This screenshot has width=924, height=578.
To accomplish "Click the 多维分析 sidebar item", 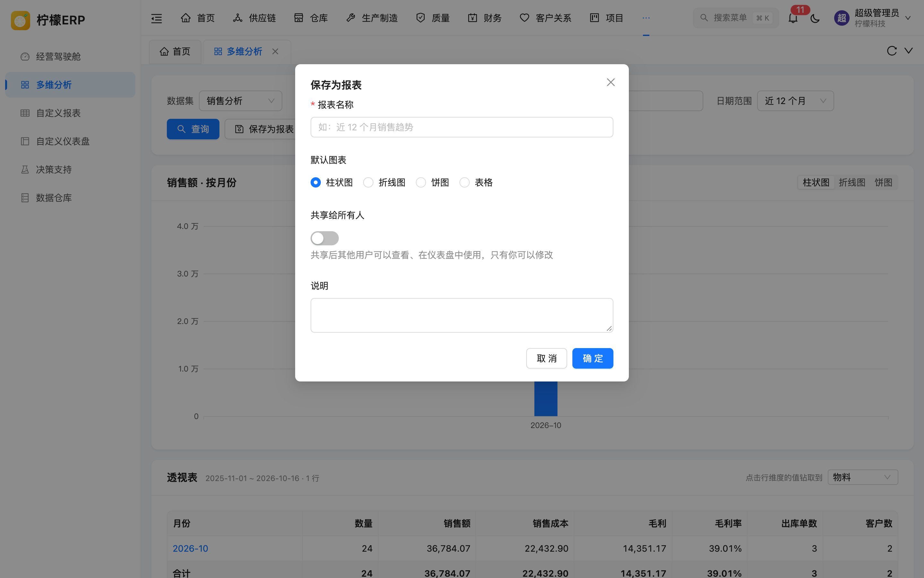I will click(x=70, y=85).
